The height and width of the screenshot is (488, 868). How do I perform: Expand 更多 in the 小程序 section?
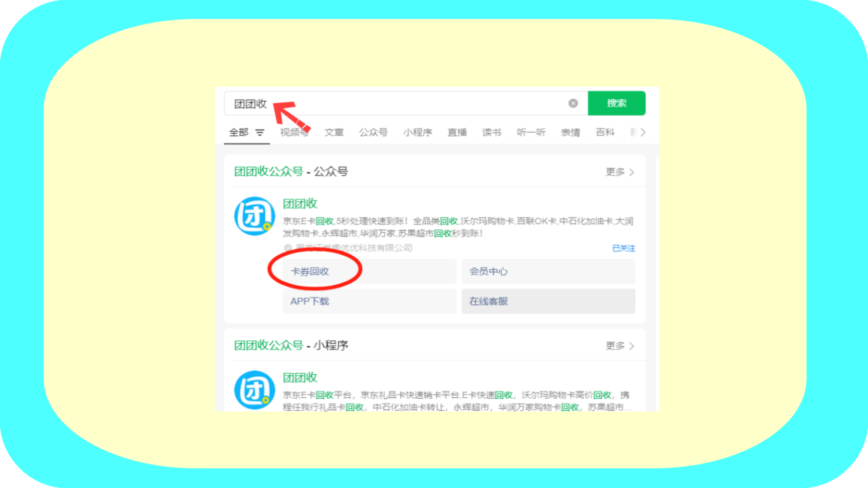[x=620, y=346]
